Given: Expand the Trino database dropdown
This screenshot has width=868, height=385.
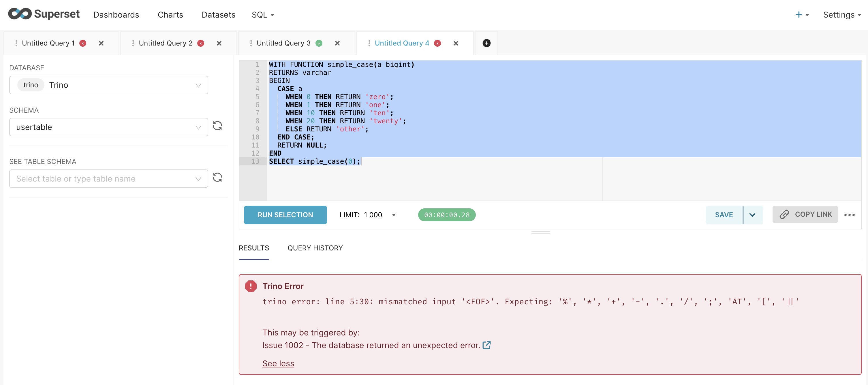Looking at the screenshot, I should coord(108,85).
